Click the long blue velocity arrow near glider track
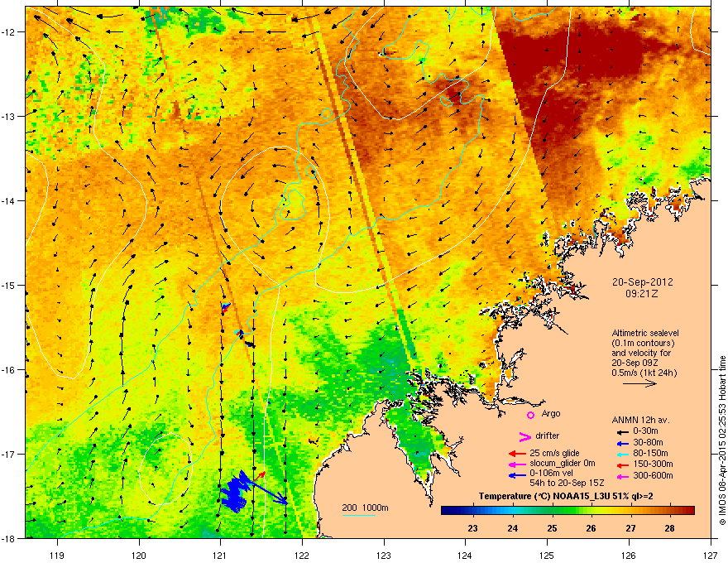This screenshot has height=563, width=728. [x=268, y=493]
